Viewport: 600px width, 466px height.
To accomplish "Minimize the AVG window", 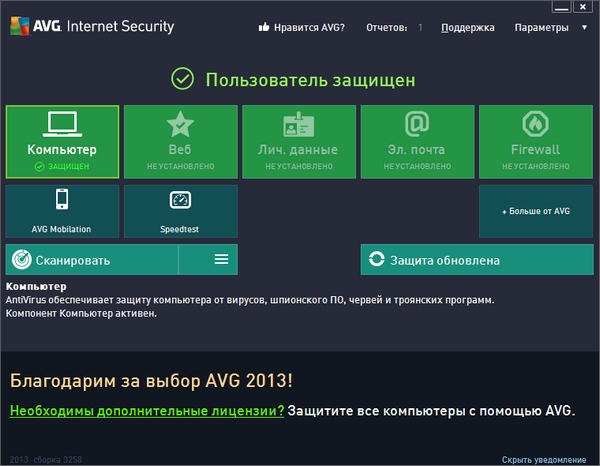I will [558, 6].
